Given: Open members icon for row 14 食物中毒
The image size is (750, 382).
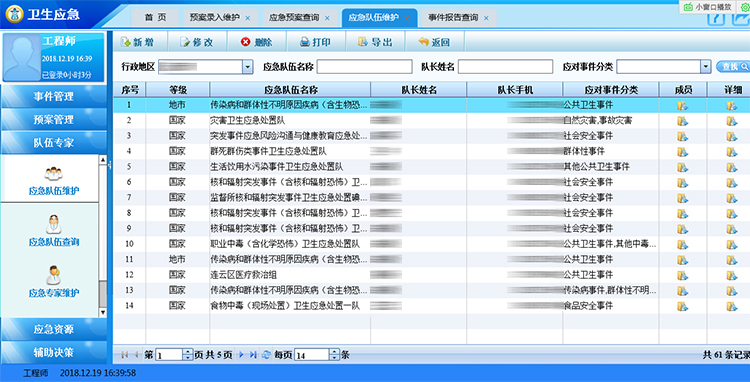Looking at the screenshot, I should [683, 306].
